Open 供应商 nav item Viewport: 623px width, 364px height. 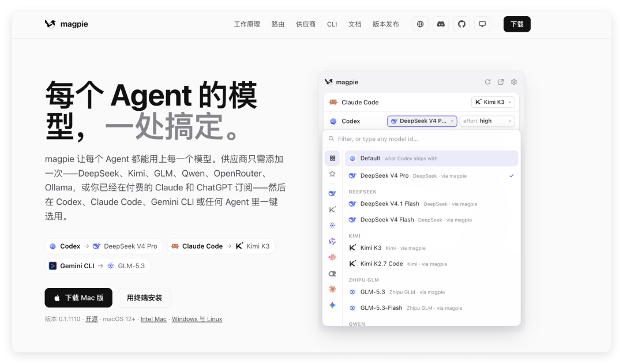pyautogui.click(x=306, y=24)
